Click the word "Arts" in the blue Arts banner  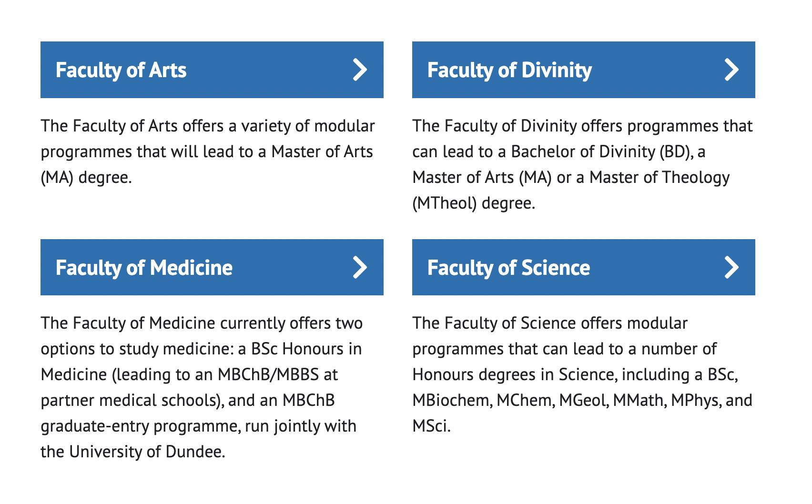coord(168,70)
